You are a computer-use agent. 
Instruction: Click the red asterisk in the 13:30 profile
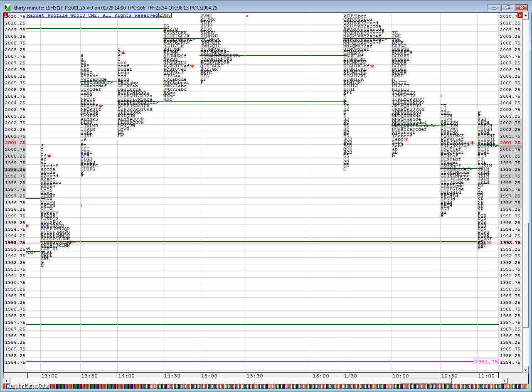(x=101, y=106)
